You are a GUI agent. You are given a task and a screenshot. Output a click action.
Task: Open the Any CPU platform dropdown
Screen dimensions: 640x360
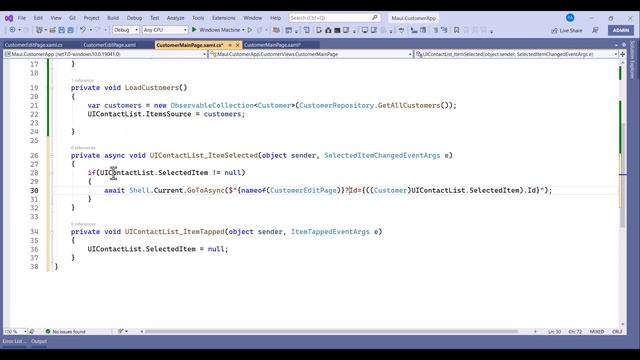[165, 30]
